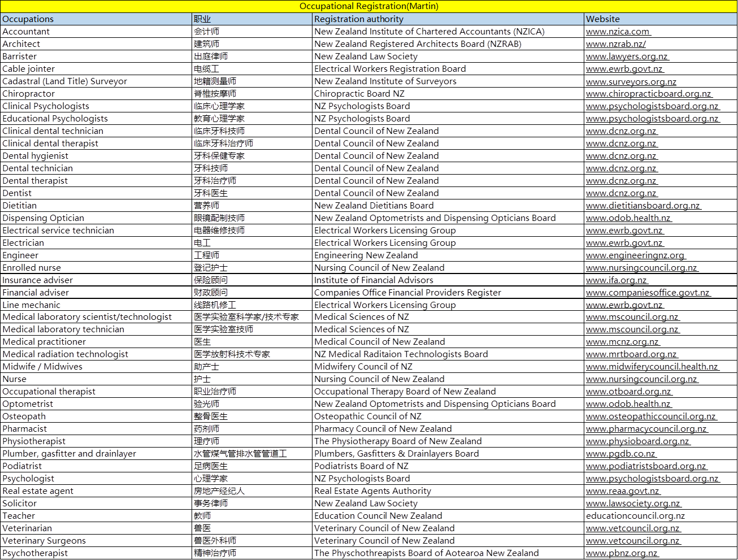Screen dimensions: 738x560
Task: Click the 'Registration authority' header cell
Action: 449,19
